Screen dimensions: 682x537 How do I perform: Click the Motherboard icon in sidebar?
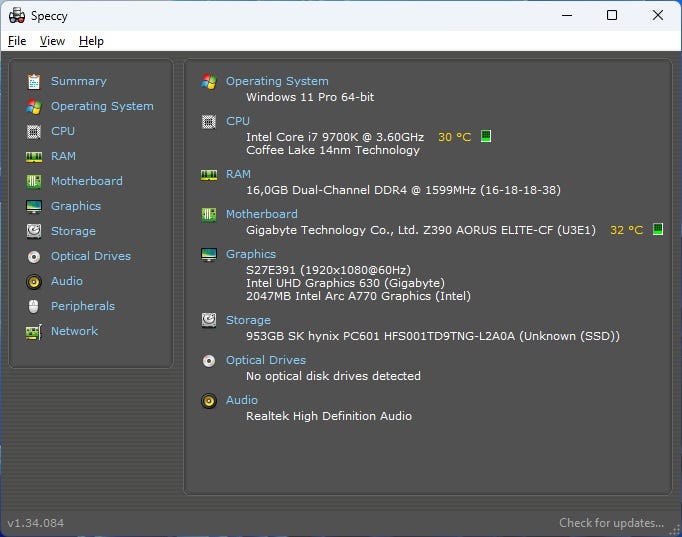(x=34, y=181)
